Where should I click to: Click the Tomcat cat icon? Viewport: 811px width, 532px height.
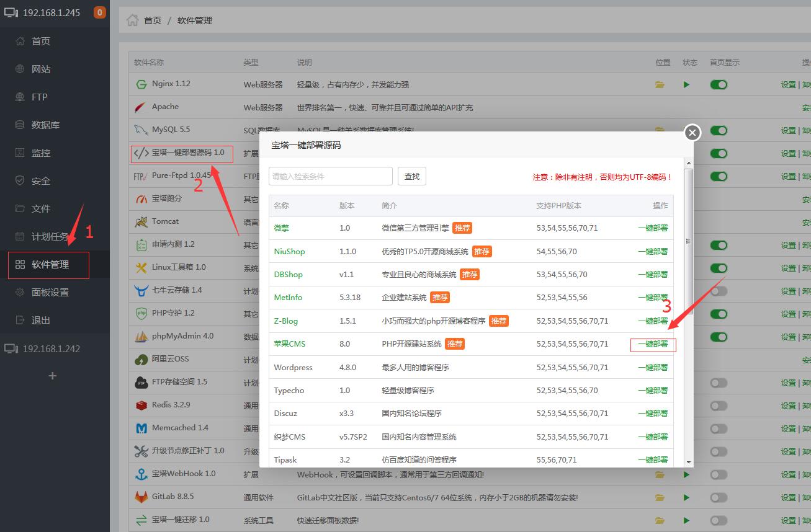pyautogui.click(x=141, y=221)
